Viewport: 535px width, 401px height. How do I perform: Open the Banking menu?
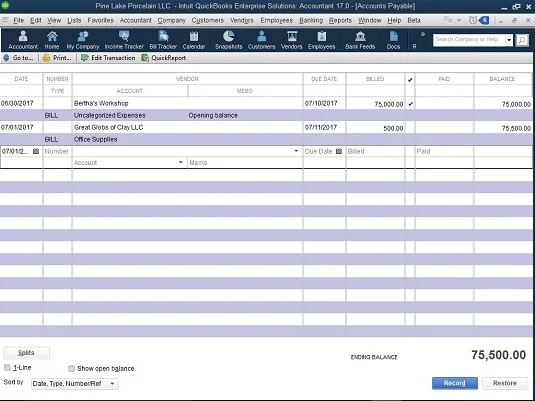[x=311, y=20]
